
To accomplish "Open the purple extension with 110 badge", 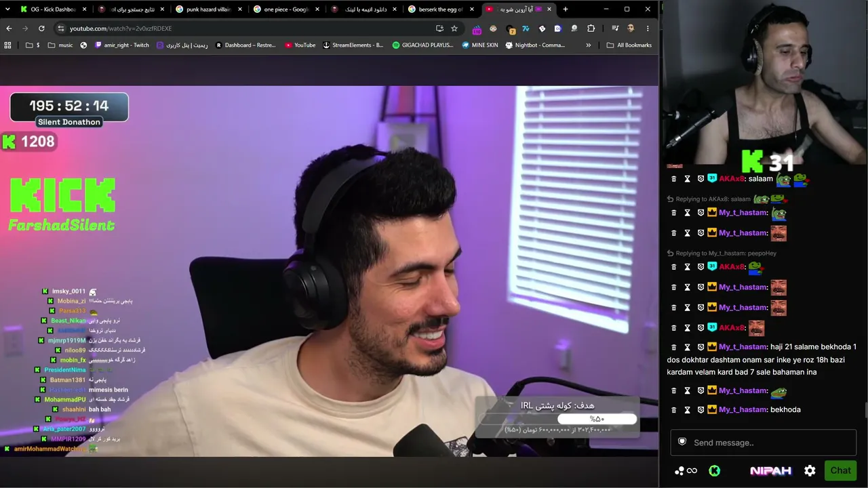I will (x=477, y=28).
